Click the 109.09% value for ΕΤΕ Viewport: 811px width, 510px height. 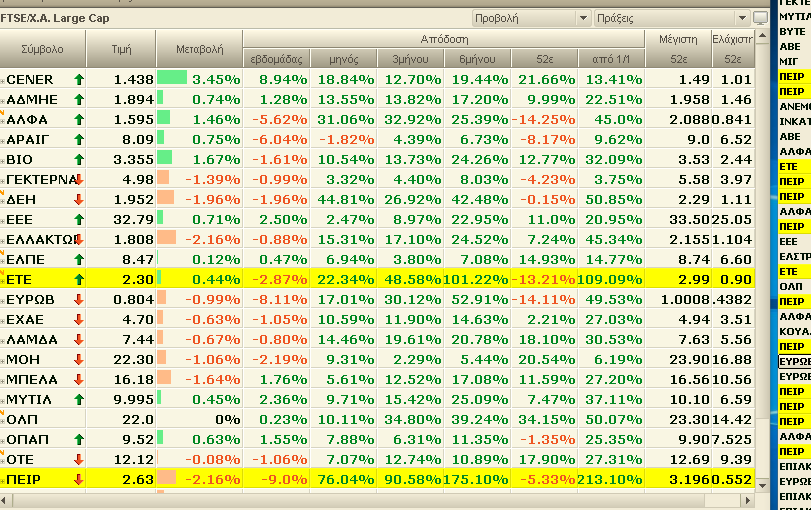point(610,279)
